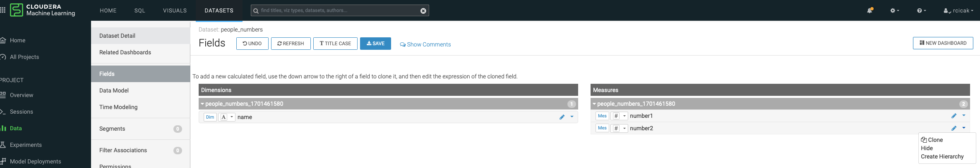Switch to the VISUALS tab

(x=175, y=10)
